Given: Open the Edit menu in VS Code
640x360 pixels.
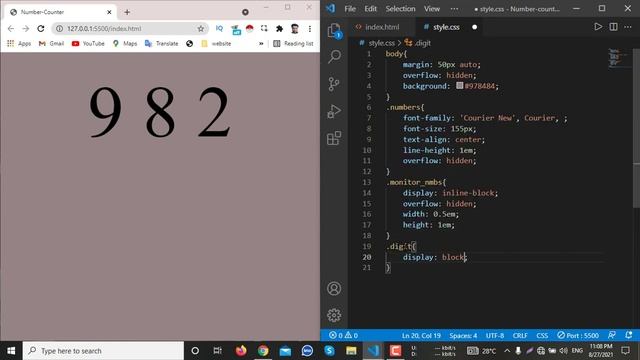Looking at the screenshot, I should click(370, 9).
